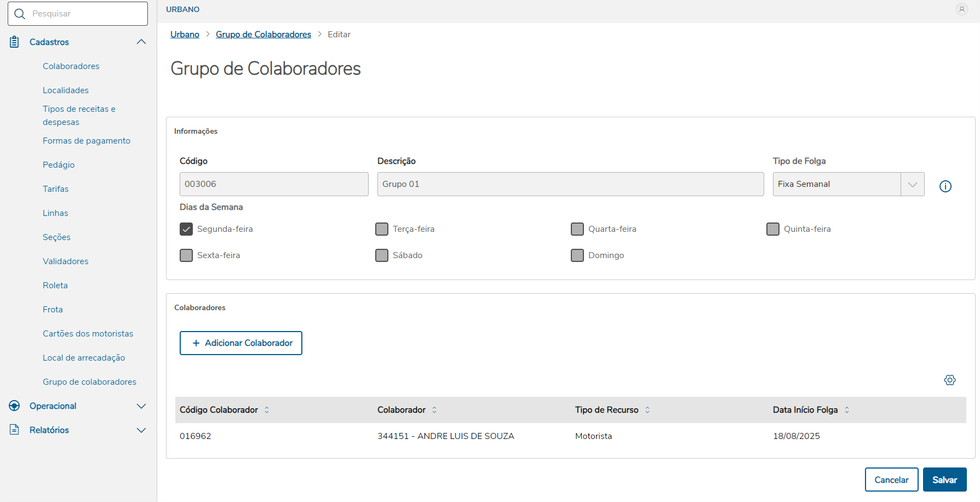Collapse the Cadastros menu section
This screenshot has height=502, width=980.
[x=141, y=42]
